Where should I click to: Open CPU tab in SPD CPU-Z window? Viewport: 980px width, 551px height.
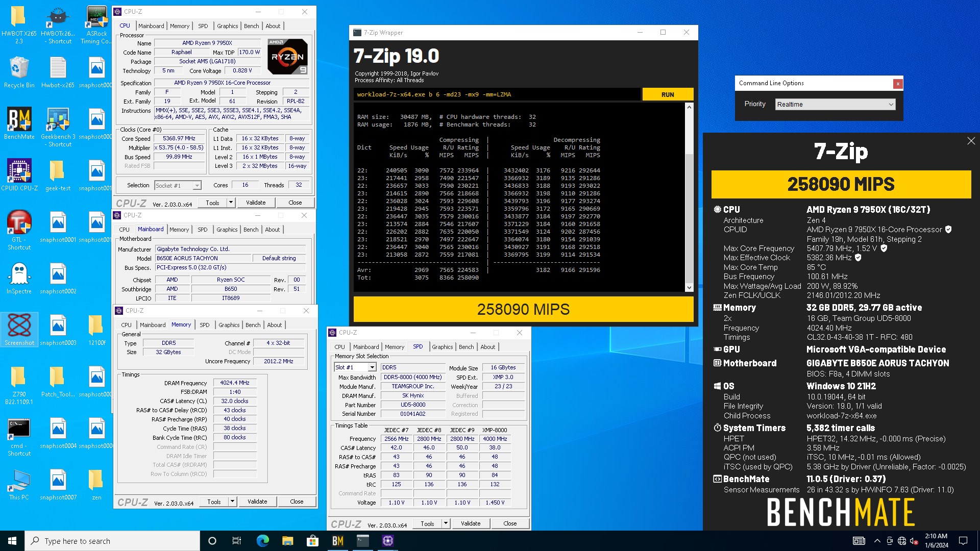[x=339, y=347]
